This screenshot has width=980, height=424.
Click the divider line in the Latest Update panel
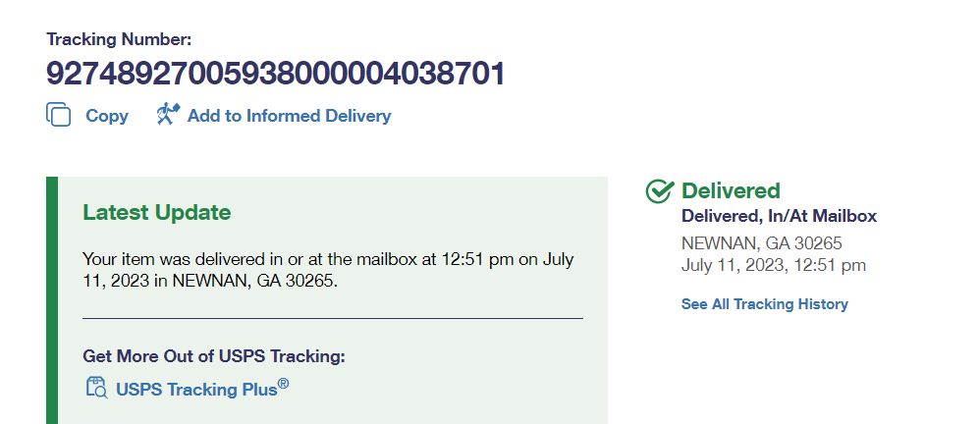click(x=332, y=318)
